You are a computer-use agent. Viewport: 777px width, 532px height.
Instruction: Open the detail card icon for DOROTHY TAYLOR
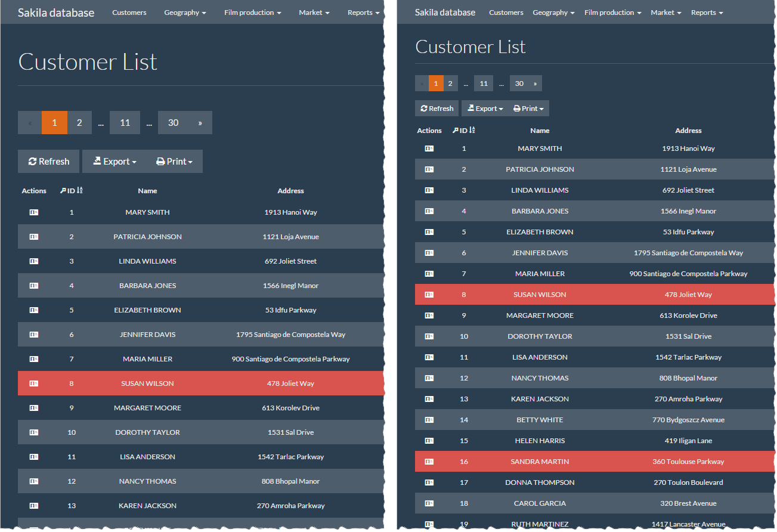(x=34, y=432)
